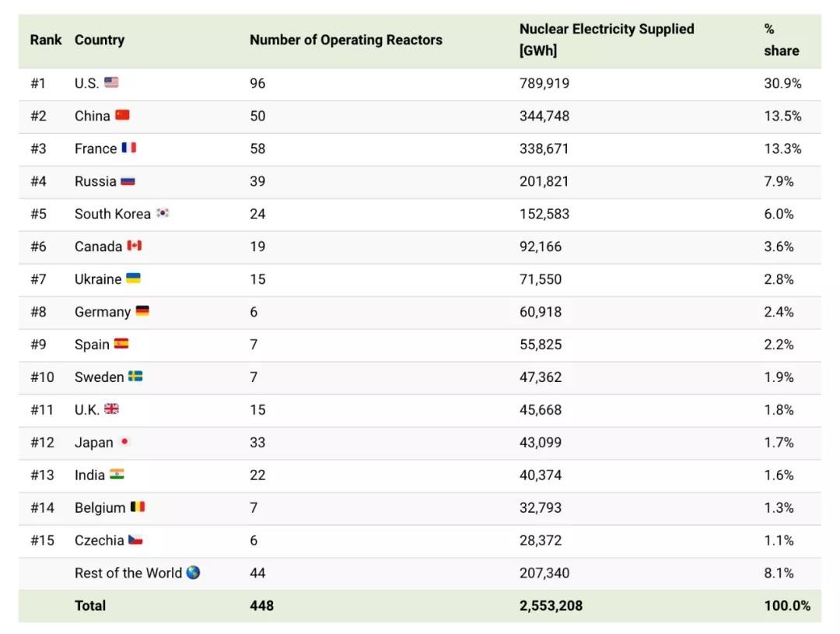Click the Japan flag icon
The height and width of the screenshot is (634, 840).
[x=124, y=442]
